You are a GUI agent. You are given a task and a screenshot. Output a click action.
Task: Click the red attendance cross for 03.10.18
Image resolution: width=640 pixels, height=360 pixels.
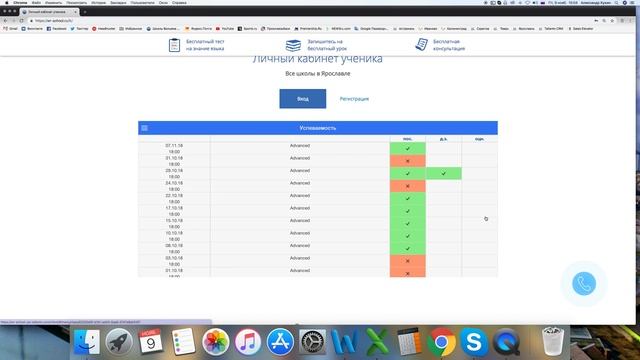point(407,261)
